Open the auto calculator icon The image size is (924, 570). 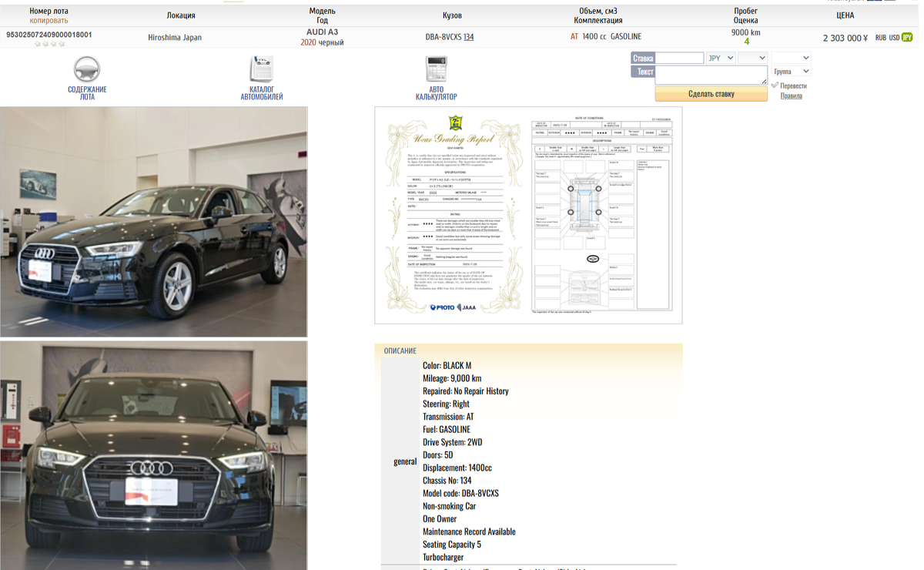click(x=437, y=69)
